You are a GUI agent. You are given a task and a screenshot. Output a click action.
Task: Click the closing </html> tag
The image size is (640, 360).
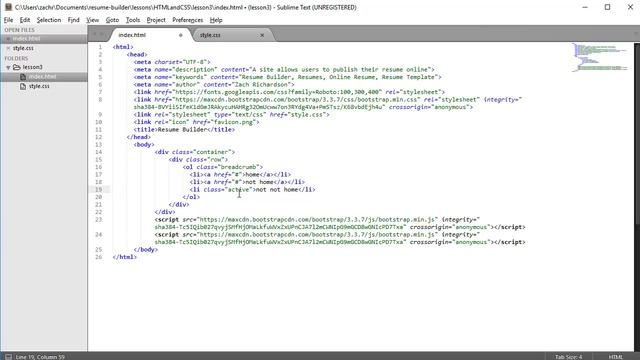point(124,257)
